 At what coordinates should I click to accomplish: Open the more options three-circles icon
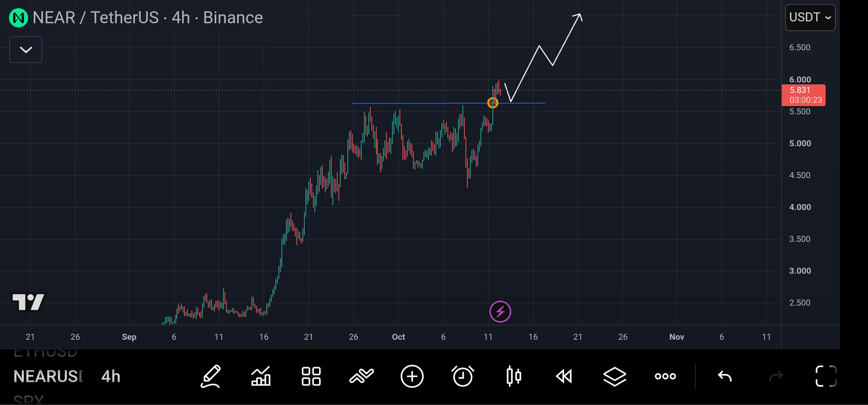665,376
